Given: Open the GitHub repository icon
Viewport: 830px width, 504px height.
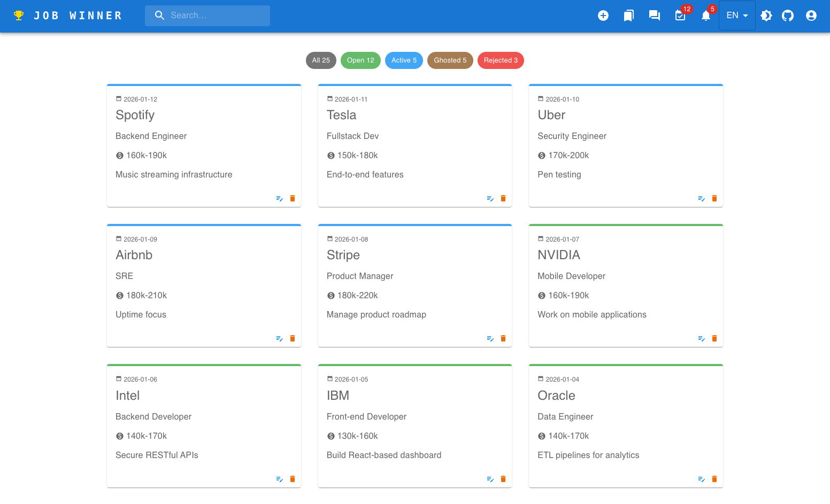Looking at the screenshot, I should pyautogui.click(x=788, y=15).
